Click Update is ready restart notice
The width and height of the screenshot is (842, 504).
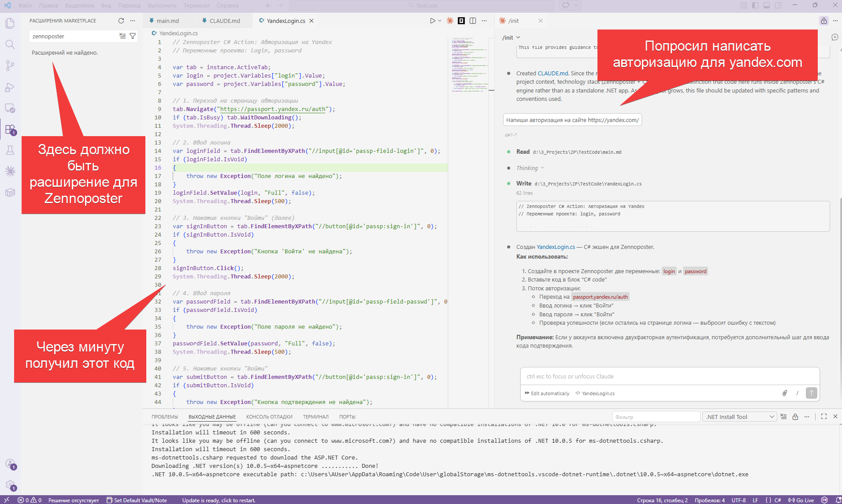219,500
